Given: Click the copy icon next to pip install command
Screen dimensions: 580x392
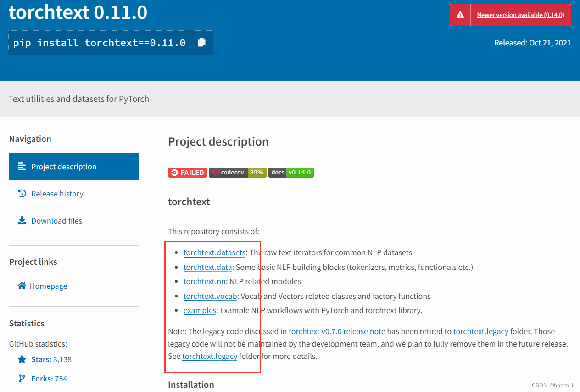Looking at the screenshot, I should pos(201,42).
